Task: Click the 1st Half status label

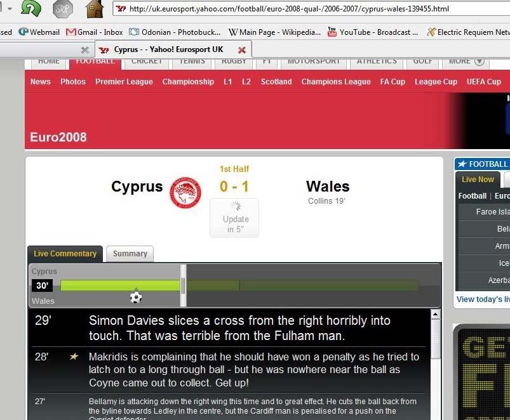Action: (234, 169)
